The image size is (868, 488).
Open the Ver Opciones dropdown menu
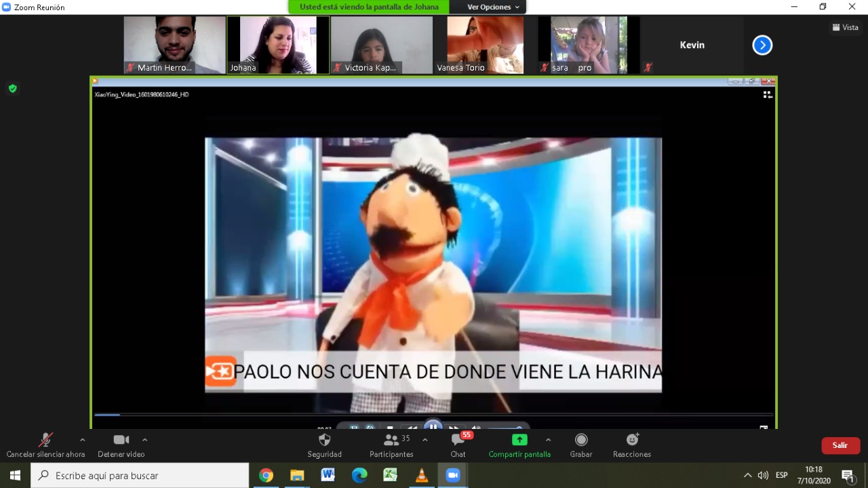tap(494, 7)
